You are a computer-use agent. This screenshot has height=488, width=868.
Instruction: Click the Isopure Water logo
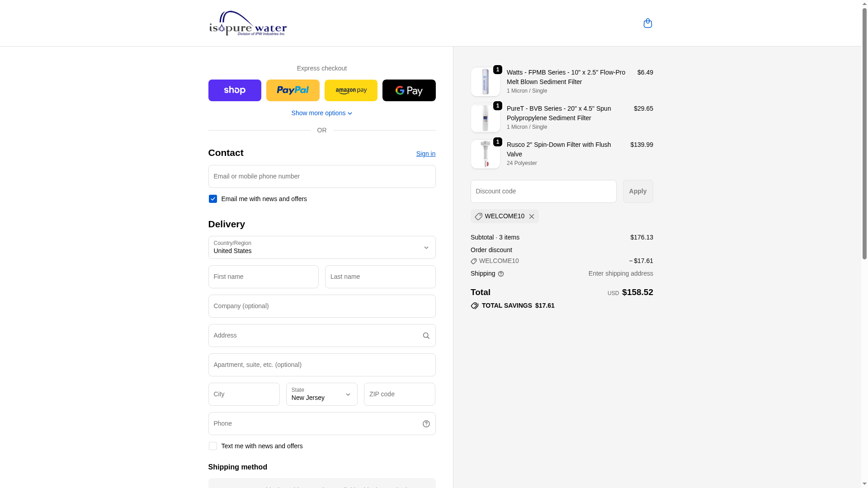coord(248,23)
